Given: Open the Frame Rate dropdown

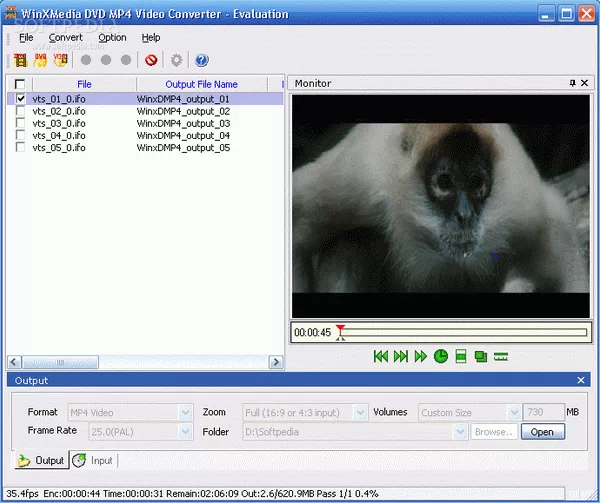Looking at the screenshot, I should (x=184, y=432).
